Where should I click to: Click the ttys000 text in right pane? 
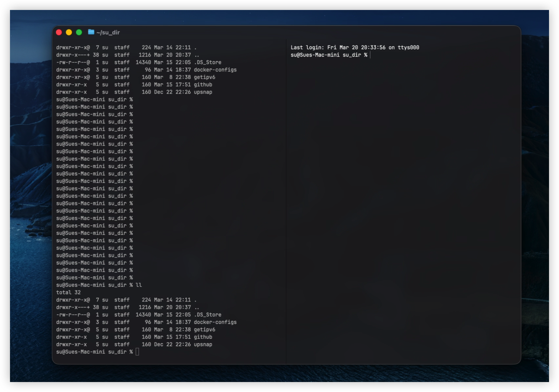click(x=408, y=47)
